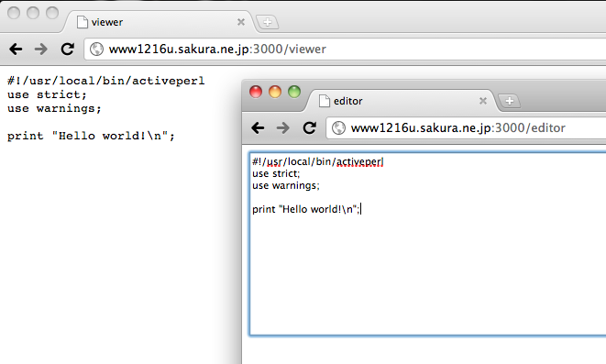606x364 pixels.
Task: Reload the viewer window page
Action: tap(68, 50)
